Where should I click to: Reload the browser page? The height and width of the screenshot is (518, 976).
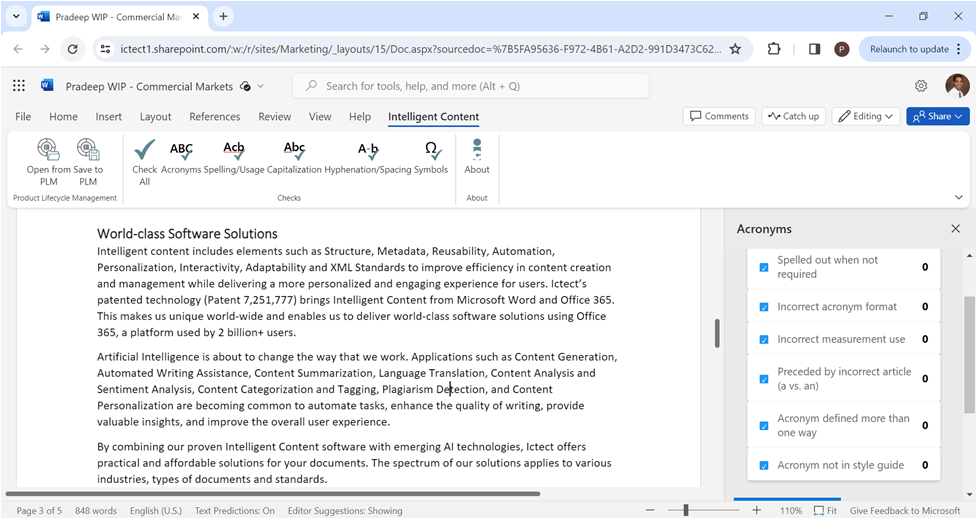pos(73,49)
